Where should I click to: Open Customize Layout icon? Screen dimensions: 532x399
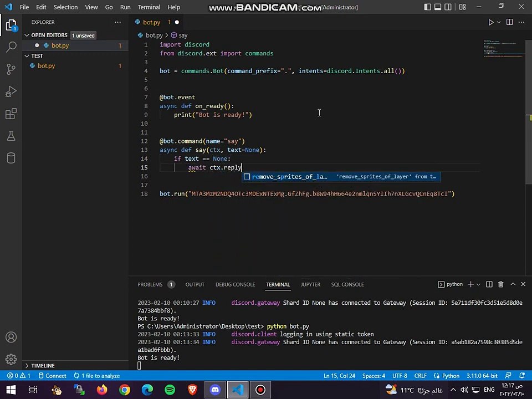pyautogui.click(x=462, y=7)
